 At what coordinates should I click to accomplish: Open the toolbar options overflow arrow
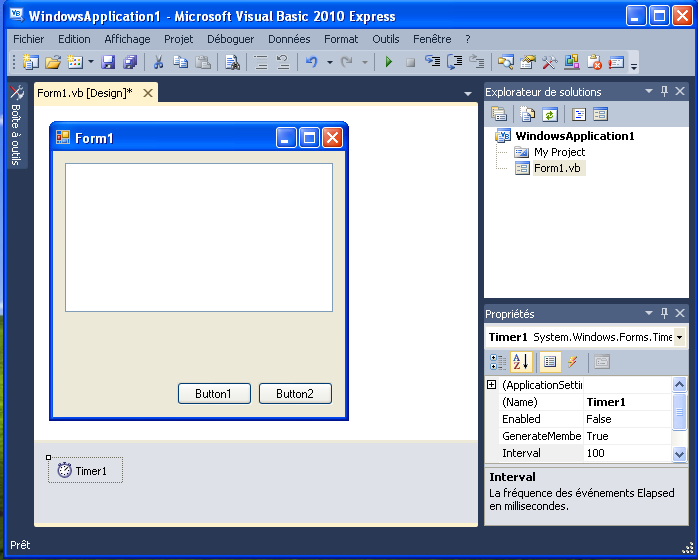click(634, 66)
